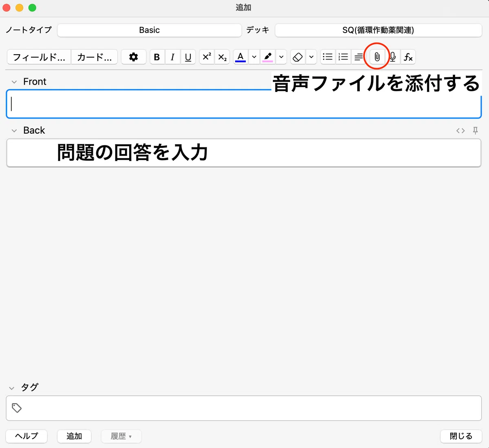Screen dimensions: 489x448
Task: Click the 閉じる close button
Action: click(x=461, y=436)
